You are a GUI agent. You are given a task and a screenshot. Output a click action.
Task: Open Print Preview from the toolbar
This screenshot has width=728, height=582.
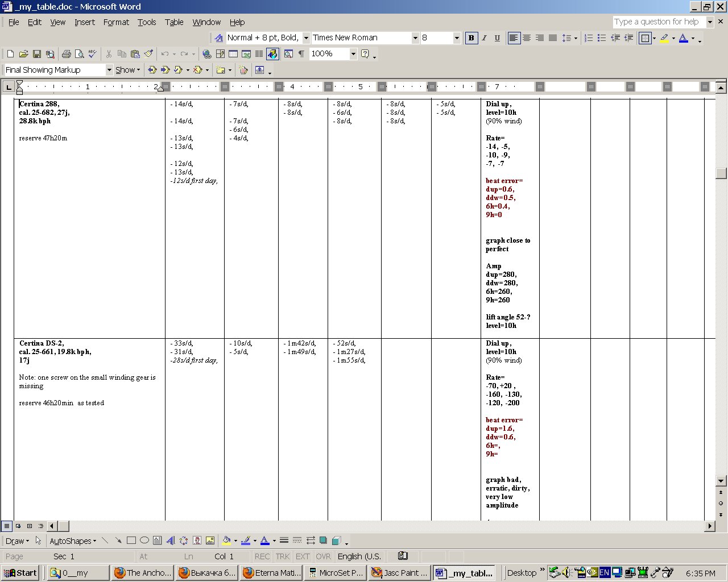point(79,54)
